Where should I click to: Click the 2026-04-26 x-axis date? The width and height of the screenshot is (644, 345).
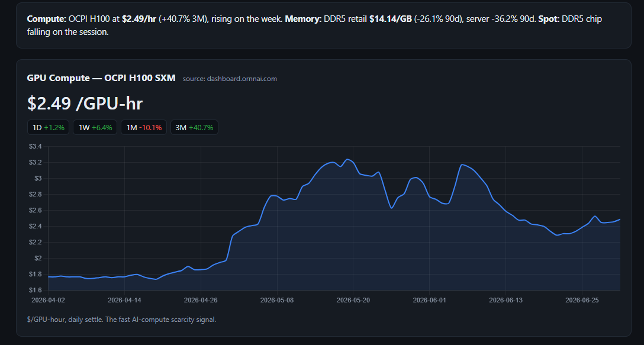[201, 300]
